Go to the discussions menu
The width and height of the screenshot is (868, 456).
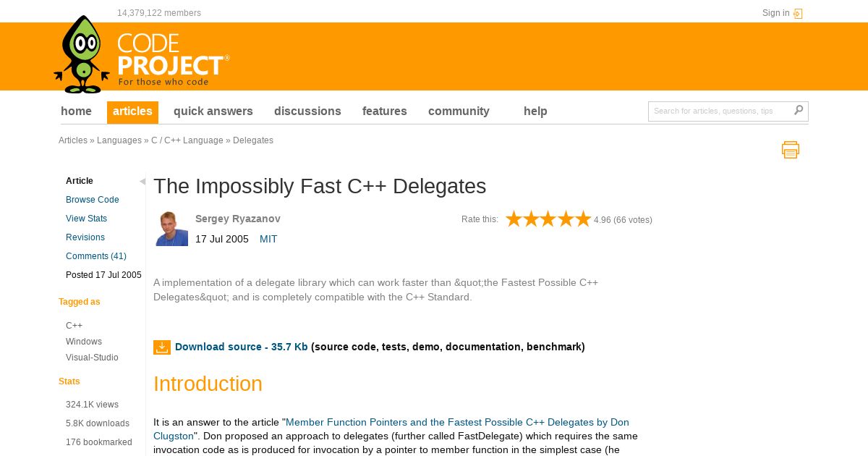pyautogui.click(x=307, y=111)
